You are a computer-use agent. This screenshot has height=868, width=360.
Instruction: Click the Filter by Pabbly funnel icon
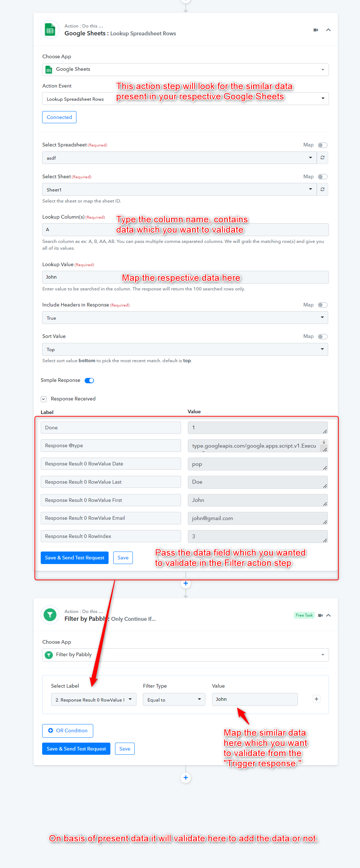[50, 615]
